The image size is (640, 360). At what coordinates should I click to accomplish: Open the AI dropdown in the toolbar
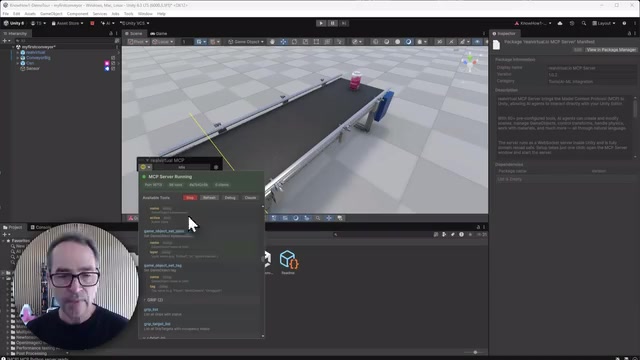(107, 23)
